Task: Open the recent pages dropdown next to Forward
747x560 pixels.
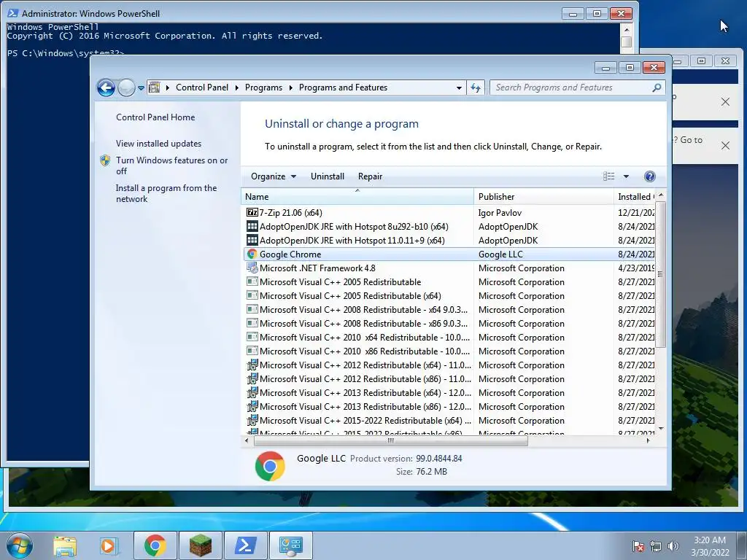Action: 141,87
